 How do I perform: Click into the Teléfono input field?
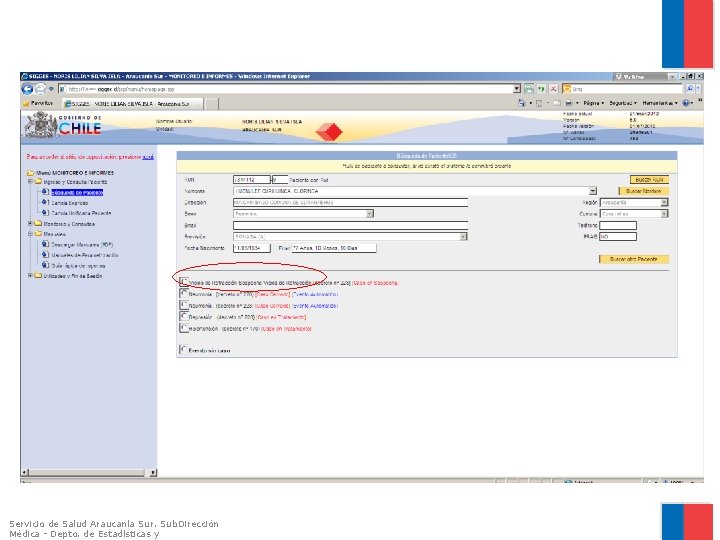coord(618,225)
